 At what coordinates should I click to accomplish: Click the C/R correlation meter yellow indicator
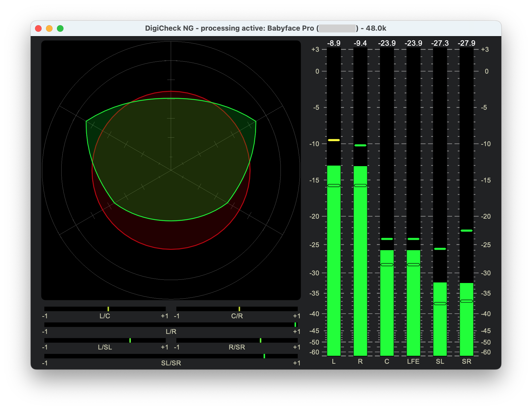point(239,309)
